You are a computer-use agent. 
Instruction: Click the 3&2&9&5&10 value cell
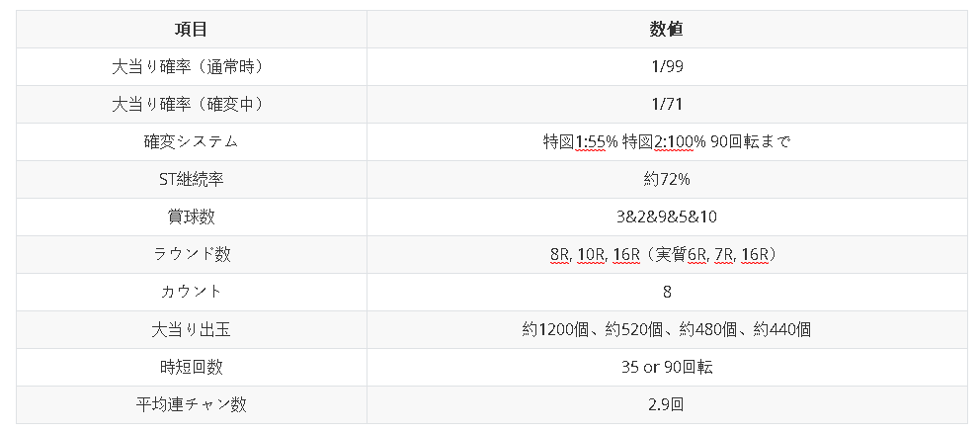pos(667,216)
